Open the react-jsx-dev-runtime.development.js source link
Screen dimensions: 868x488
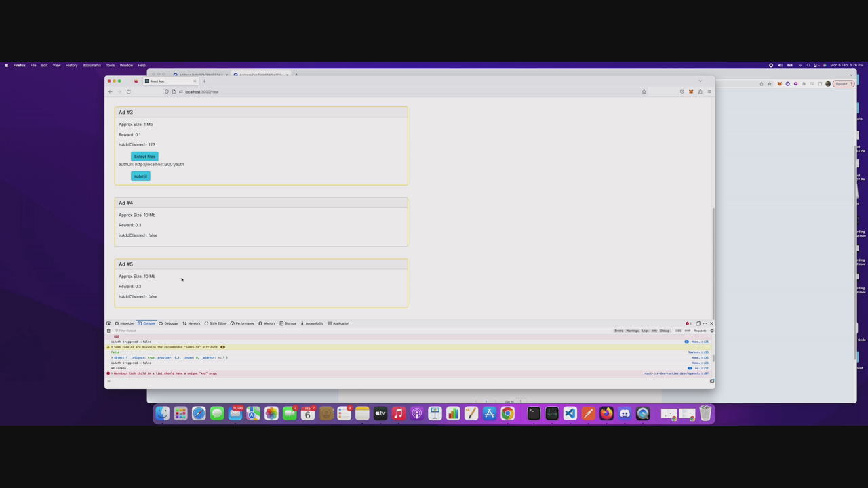[x=676, y=373]
